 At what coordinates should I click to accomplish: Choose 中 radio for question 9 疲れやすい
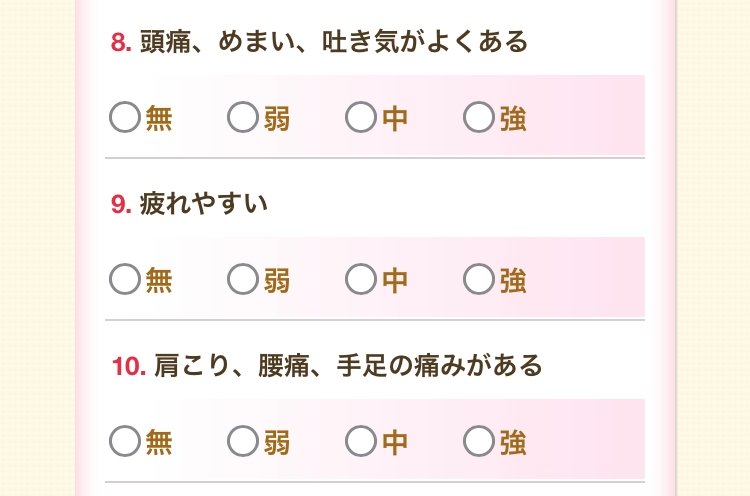point(360,280)
